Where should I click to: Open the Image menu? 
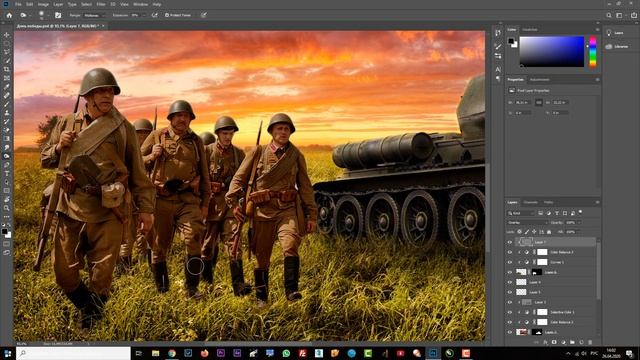click(43, 4)
